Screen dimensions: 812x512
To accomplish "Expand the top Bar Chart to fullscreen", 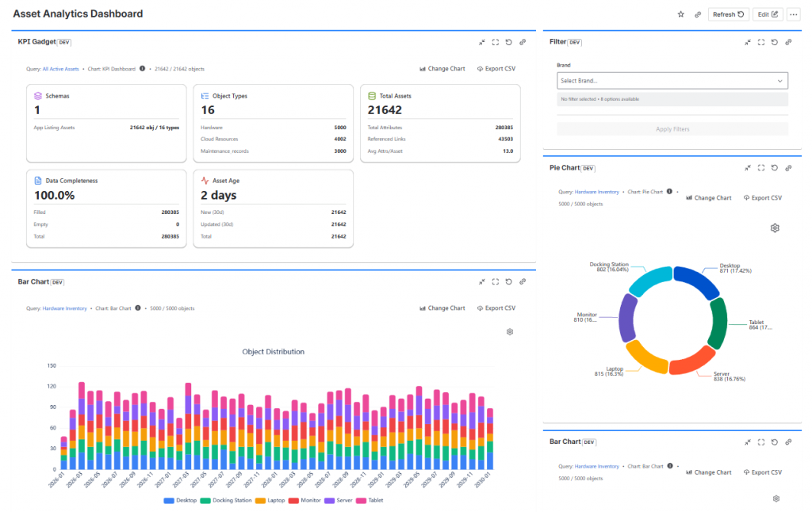I will point(495,281).
